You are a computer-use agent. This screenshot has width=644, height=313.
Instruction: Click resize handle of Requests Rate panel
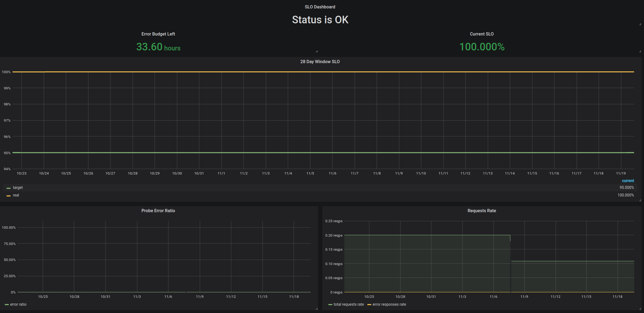pos(640,309)
